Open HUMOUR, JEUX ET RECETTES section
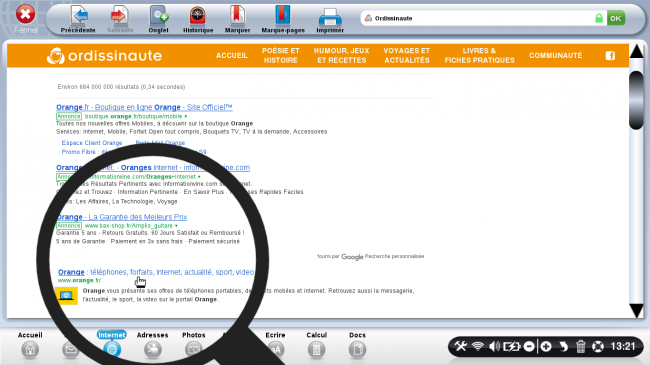The image size is (650, 365). (x=342, y=56)
